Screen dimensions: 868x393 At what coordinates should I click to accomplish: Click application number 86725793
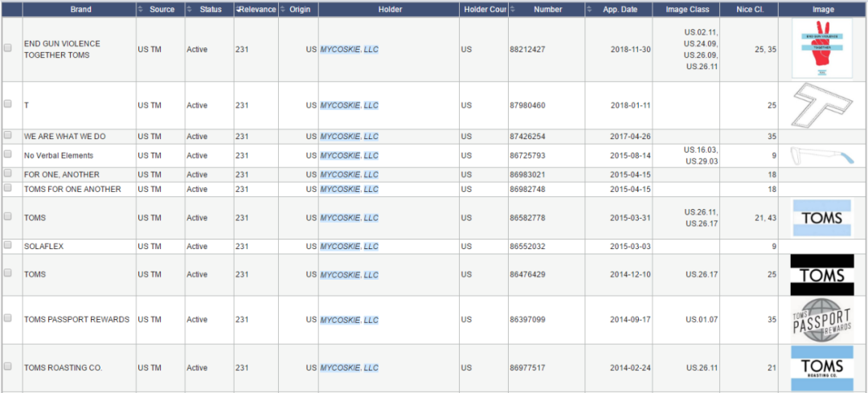pos(527,156)
